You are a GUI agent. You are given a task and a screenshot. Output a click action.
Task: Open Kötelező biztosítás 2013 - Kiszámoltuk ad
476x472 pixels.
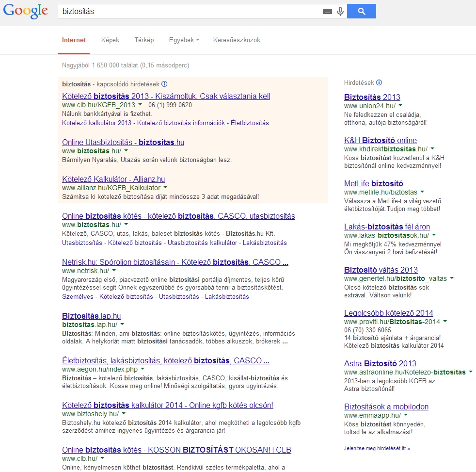pyautogui.click(x=166, y=96)
